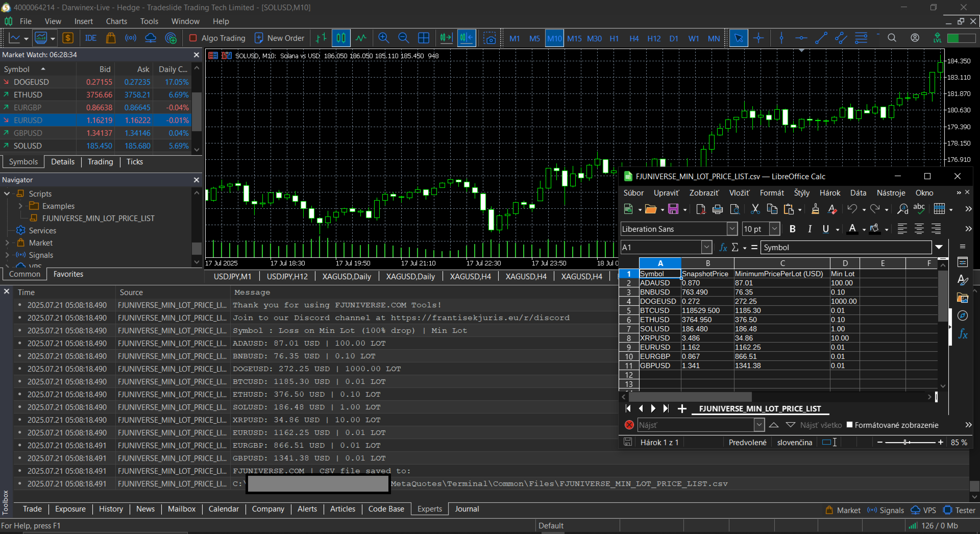The image size is (980, 534).
Task: Adjust the Calc zoom slider
Action: (x=910, y=443)
